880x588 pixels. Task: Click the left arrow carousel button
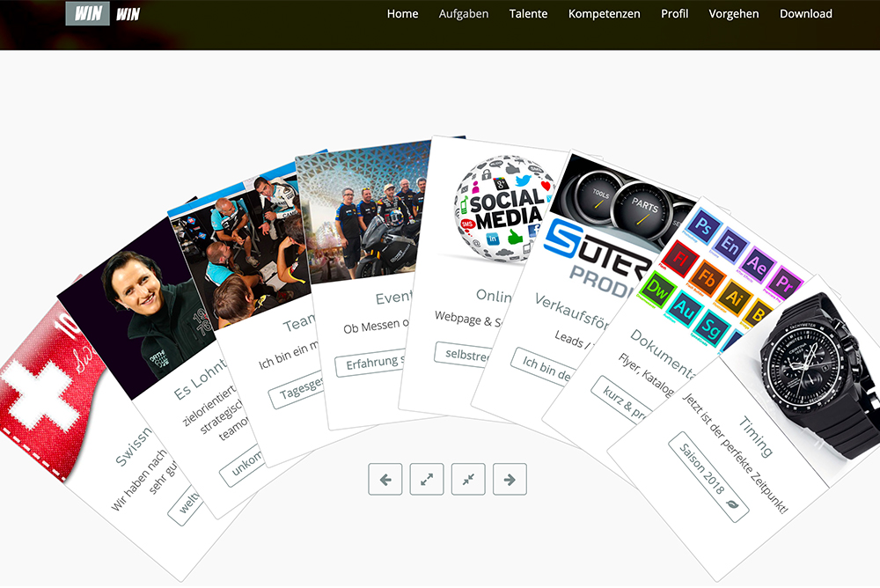385,479
